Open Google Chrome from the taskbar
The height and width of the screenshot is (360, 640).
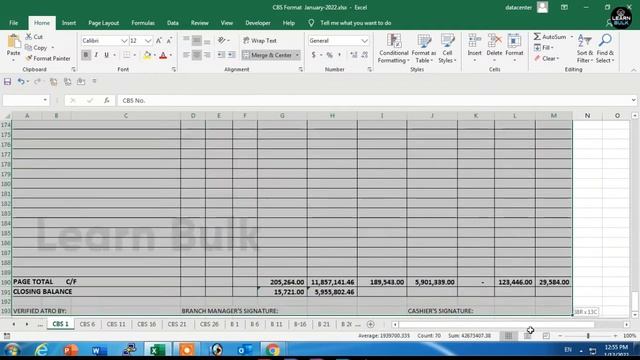point(273,350)
